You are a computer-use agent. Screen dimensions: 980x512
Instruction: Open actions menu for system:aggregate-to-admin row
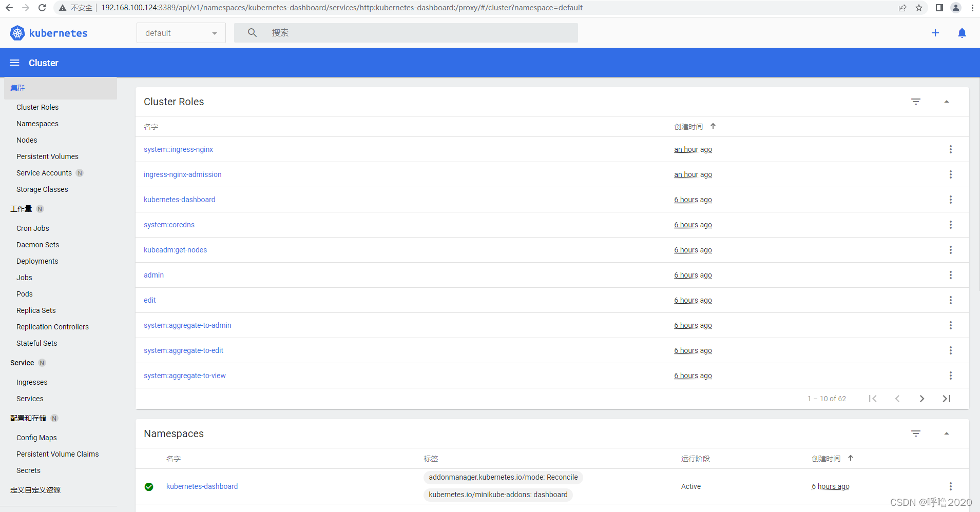point(951,325)
